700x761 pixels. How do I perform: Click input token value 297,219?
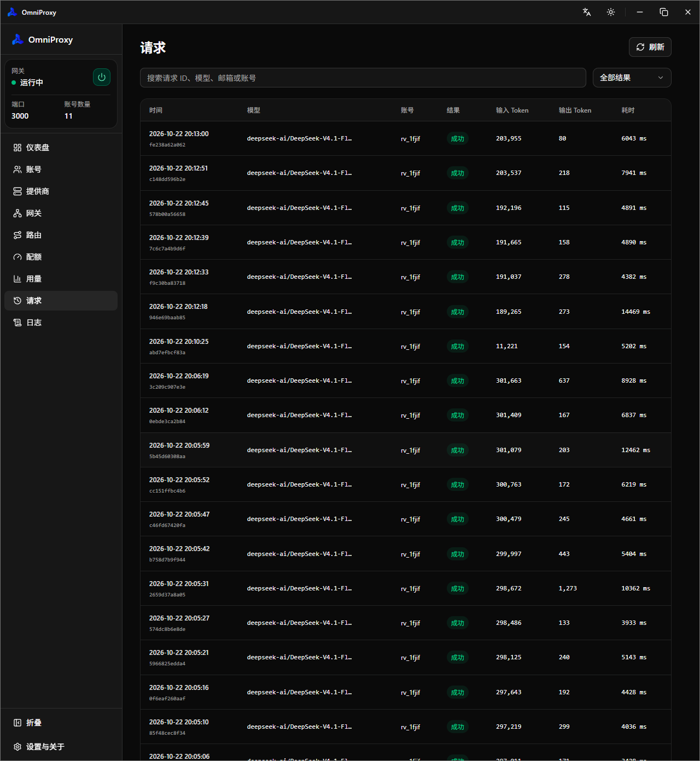tap(509, 727)
